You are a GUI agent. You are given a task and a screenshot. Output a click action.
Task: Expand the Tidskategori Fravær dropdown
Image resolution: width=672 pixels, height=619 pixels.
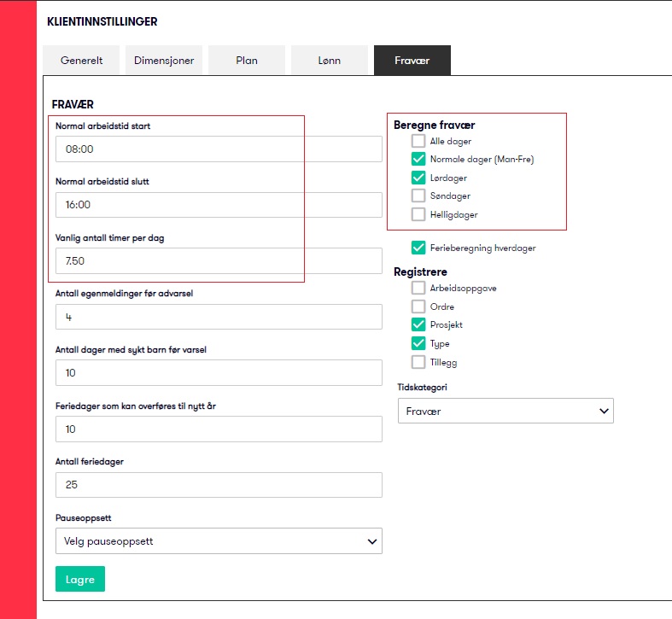click(505, 411)
